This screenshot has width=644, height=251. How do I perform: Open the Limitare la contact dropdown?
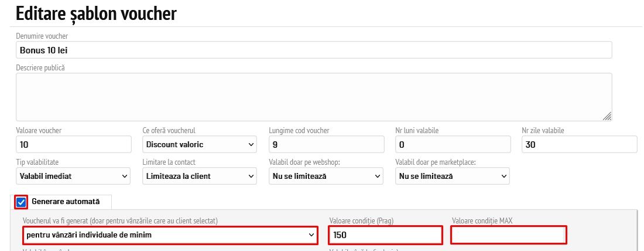point(200,176)
